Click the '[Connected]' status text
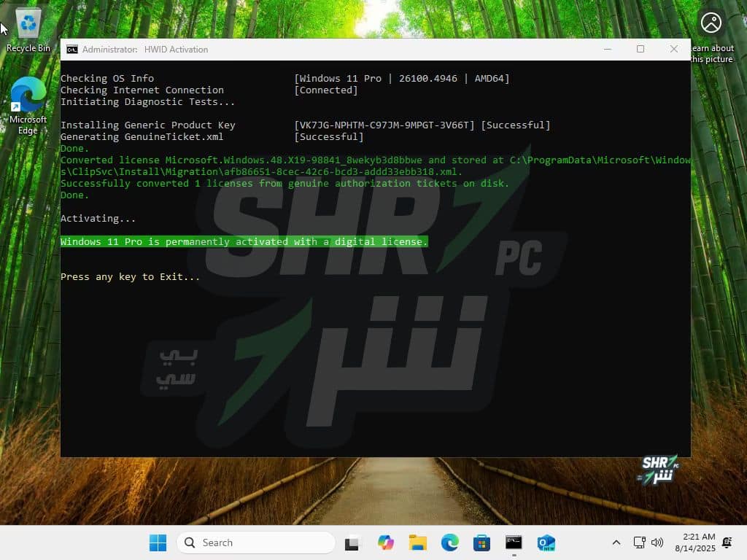747x560 pixels. pos(326,90)
